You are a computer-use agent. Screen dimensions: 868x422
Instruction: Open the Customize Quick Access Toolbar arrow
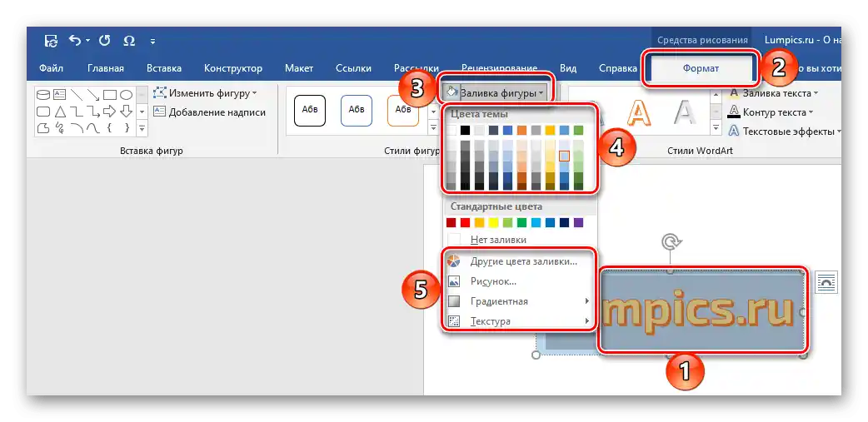[152, 42]
